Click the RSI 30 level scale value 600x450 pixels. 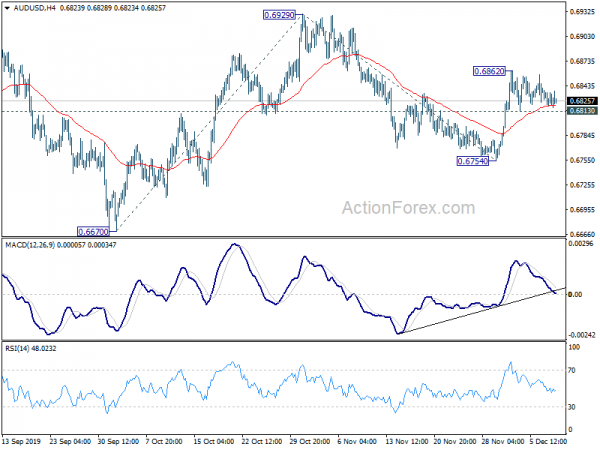coord(572,407)
